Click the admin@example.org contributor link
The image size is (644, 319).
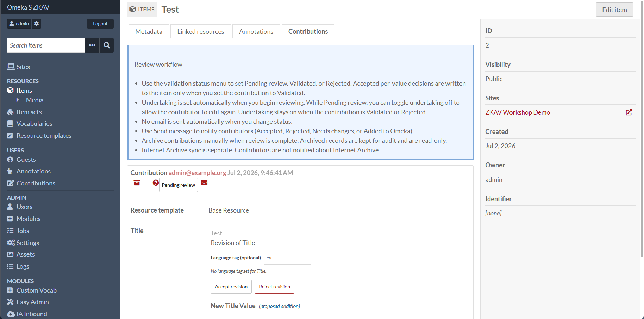(197, 173)
